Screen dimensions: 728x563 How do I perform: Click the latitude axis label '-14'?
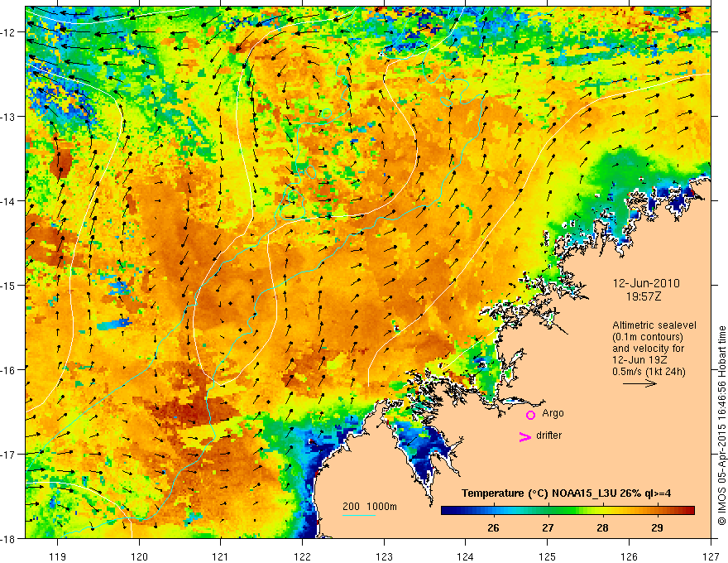pos(10,201)
